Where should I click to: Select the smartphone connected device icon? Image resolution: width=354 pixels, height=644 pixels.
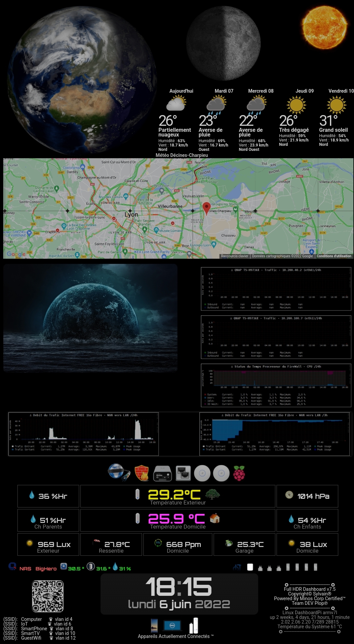point(154,625)
